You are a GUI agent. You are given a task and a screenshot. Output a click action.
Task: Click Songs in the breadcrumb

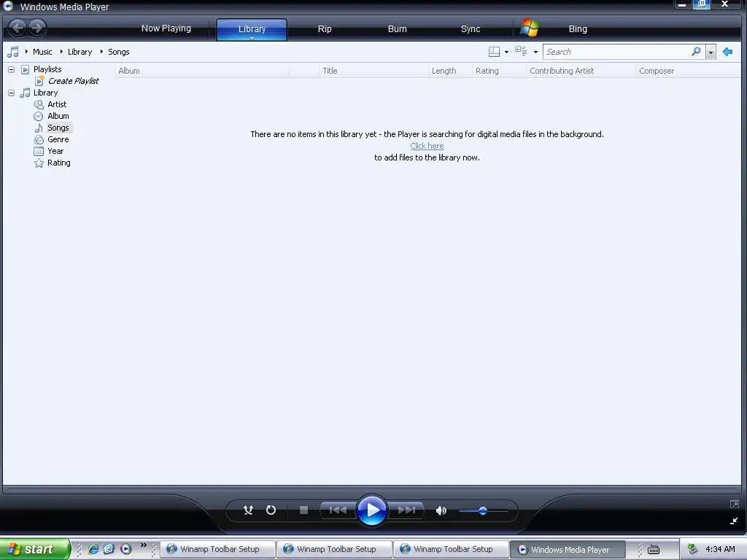pyautogui.click(x=119, y=52)
